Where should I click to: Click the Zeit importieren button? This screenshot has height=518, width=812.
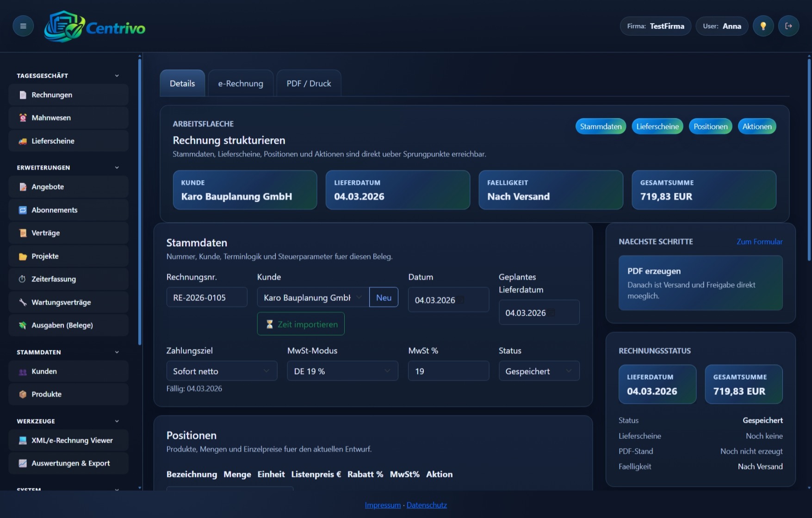[x=301, y=324]
